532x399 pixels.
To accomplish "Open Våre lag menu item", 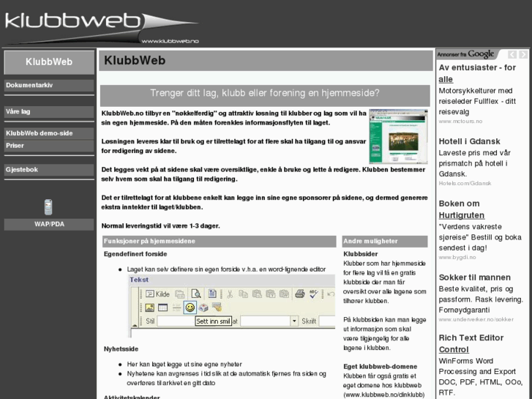I will click(x=49, y=111).
